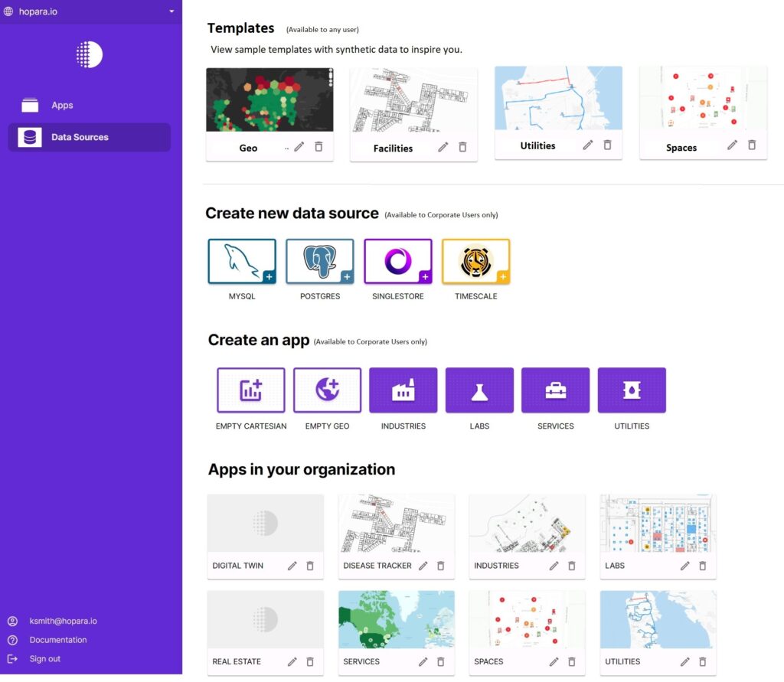Click the globe icon beside hopara.io
The height and width of the screenshot is (682, 784).
(8, 11)
